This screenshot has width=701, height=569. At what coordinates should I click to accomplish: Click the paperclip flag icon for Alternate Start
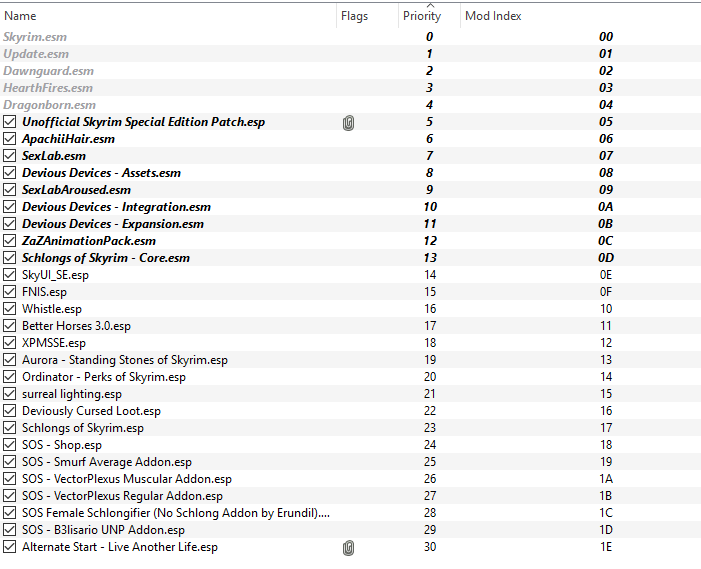[x=348, y=548]
